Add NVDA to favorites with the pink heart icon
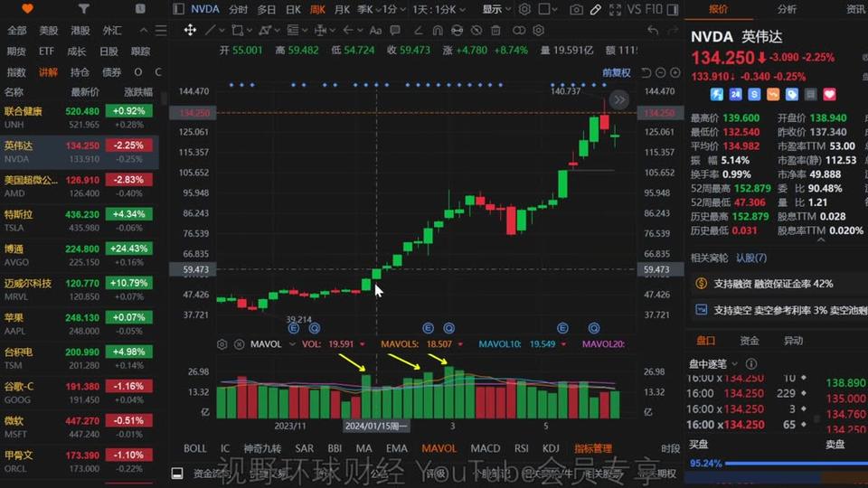 pyautogui.click(x=829, y=95)
